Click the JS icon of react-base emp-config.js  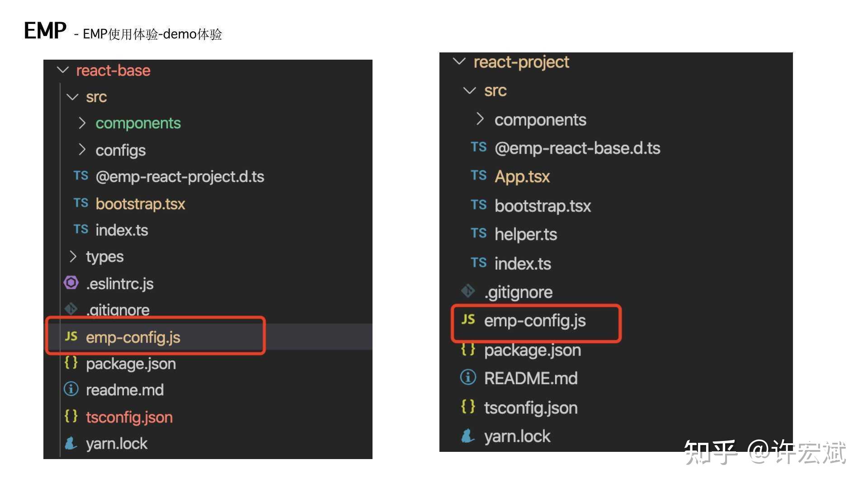71,336
